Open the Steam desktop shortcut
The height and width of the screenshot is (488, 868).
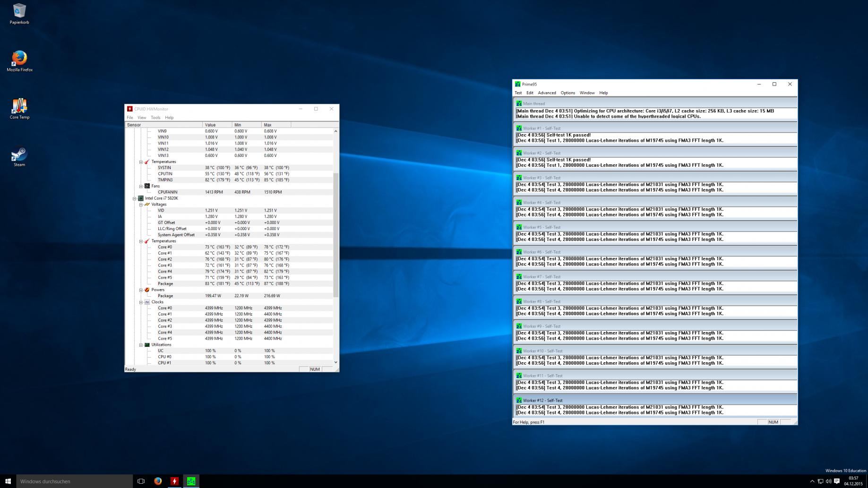[19, 156]
